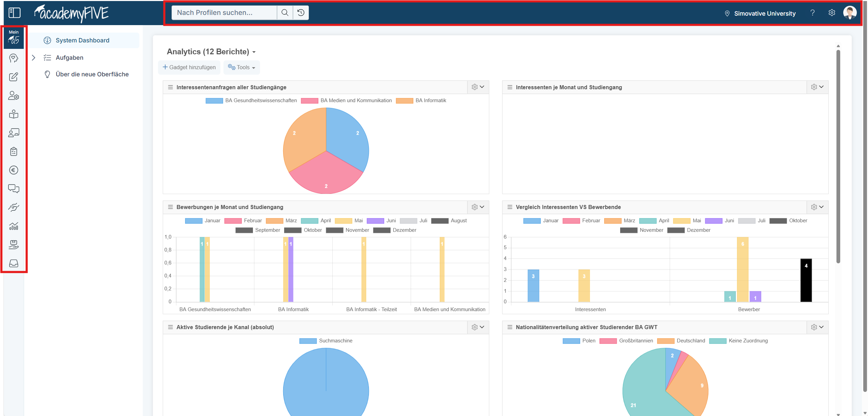Click Simovative University location link
868x416 pixels.
coord(764,13)
